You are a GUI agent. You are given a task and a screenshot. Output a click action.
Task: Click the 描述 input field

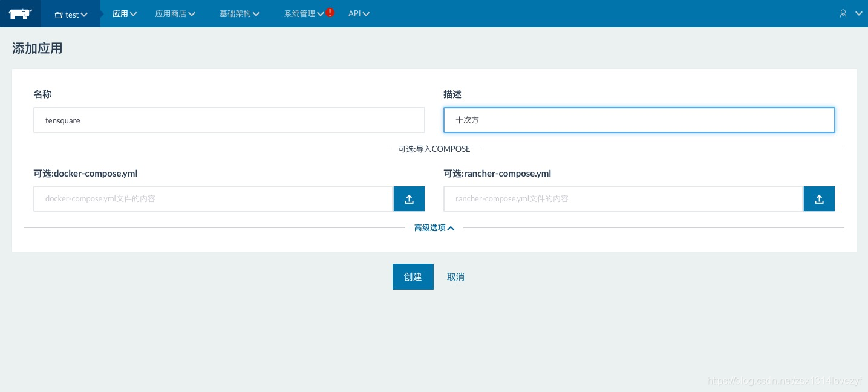click(639, 120)
